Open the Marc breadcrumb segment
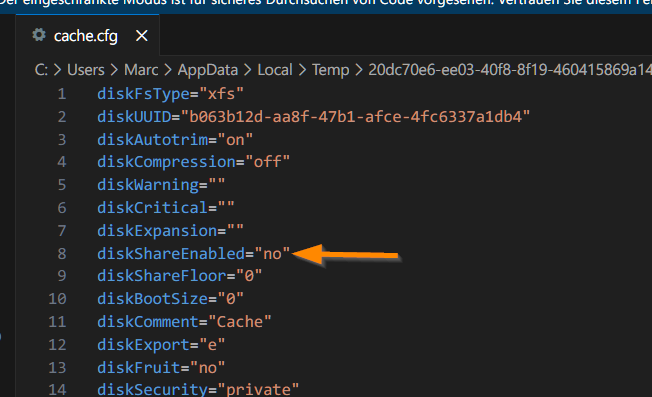652x397 pixels. coord(141,70)
